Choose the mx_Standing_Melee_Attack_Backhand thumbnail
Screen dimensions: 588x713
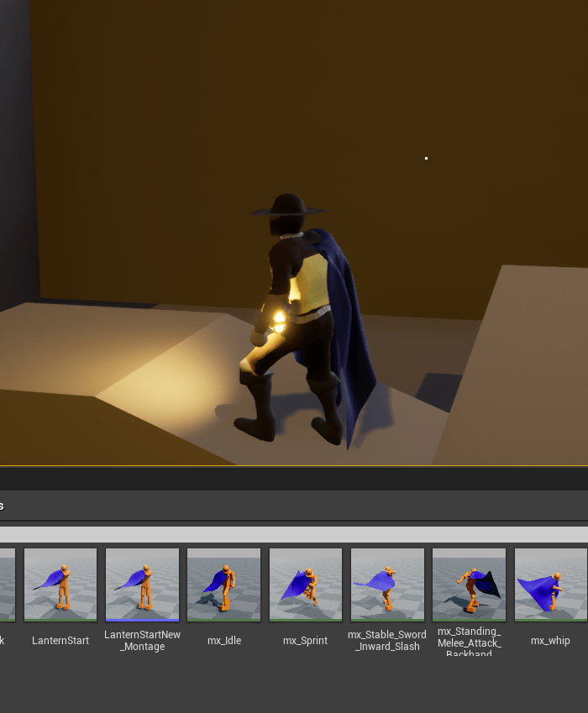[469, 585]
